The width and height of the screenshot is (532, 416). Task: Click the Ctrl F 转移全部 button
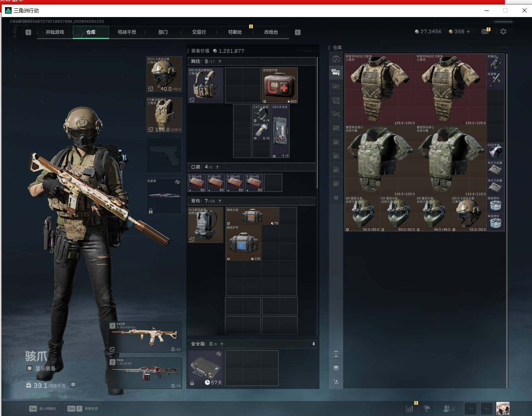click(x=83, y=409)
